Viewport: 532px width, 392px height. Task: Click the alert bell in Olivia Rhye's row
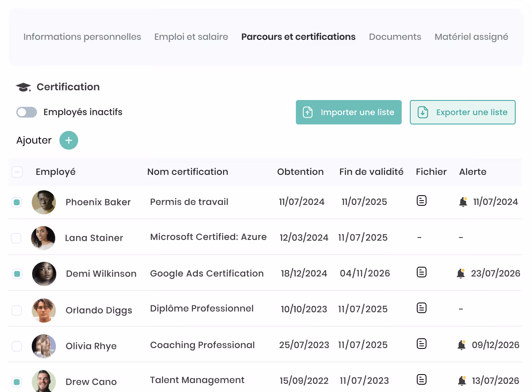pyautogui.click(x=462, y=345)
